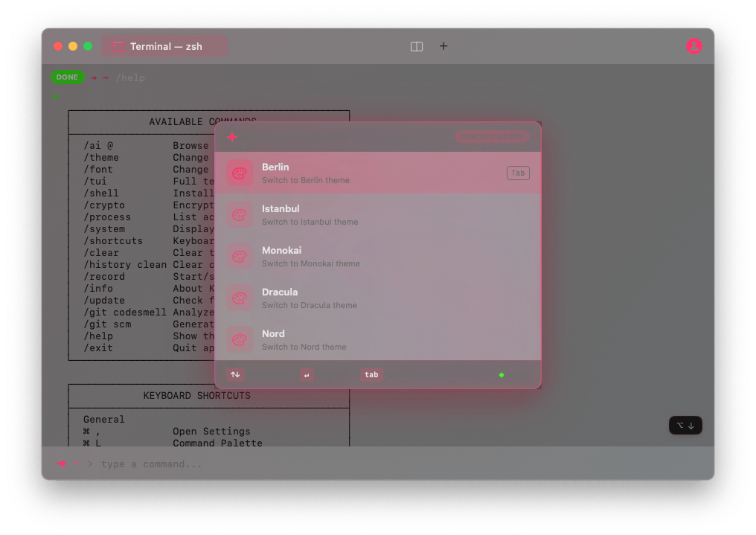
Task: Click the Istanbul theme palette icon
Action: point(239,214)
